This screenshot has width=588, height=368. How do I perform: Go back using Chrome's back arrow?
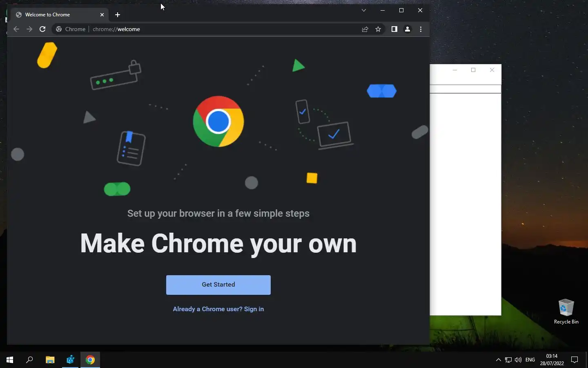point(16,29)
